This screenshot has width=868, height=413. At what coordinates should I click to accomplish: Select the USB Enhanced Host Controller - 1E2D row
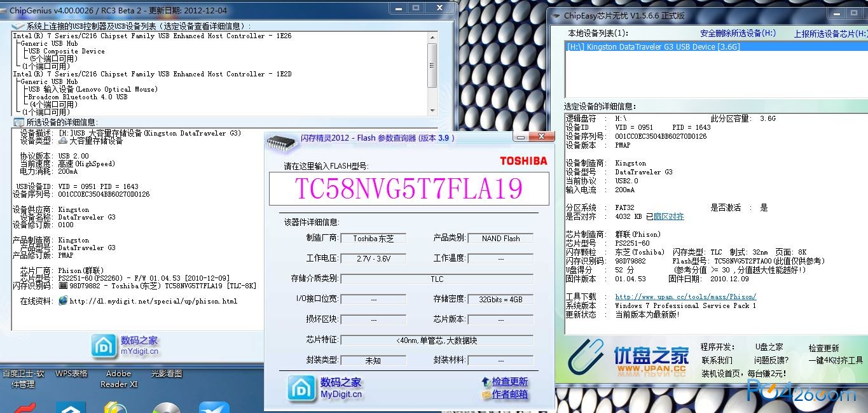pyautogui.click(x=152, y=74)
